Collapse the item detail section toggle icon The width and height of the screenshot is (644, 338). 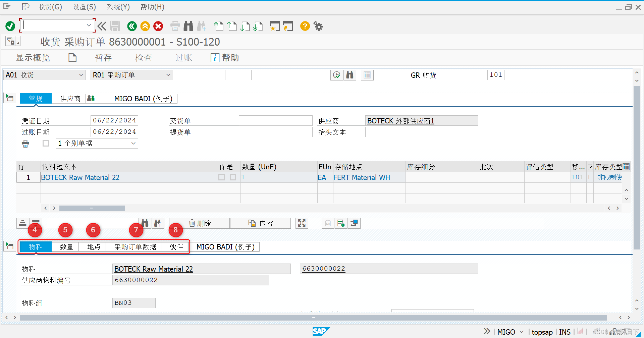(10, 246)
